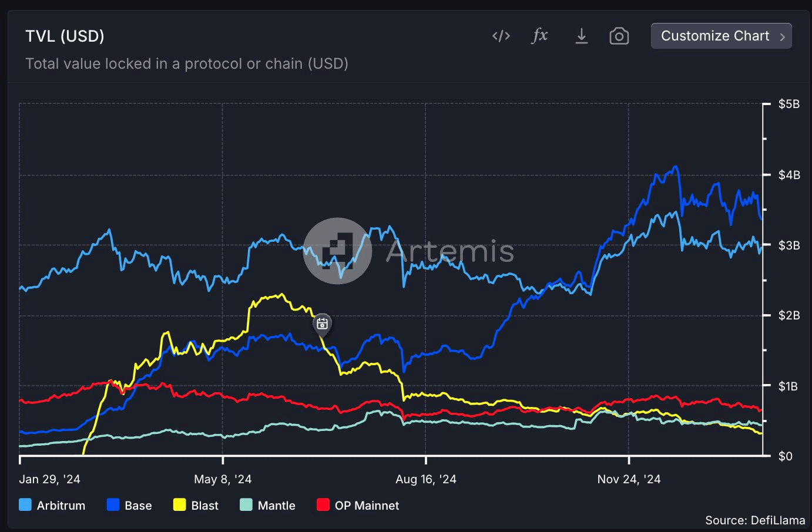The width and height of the screenshot is (812, 532).
Task: Click the Nov 24, '24 axis label
Action: click(629, 479)
